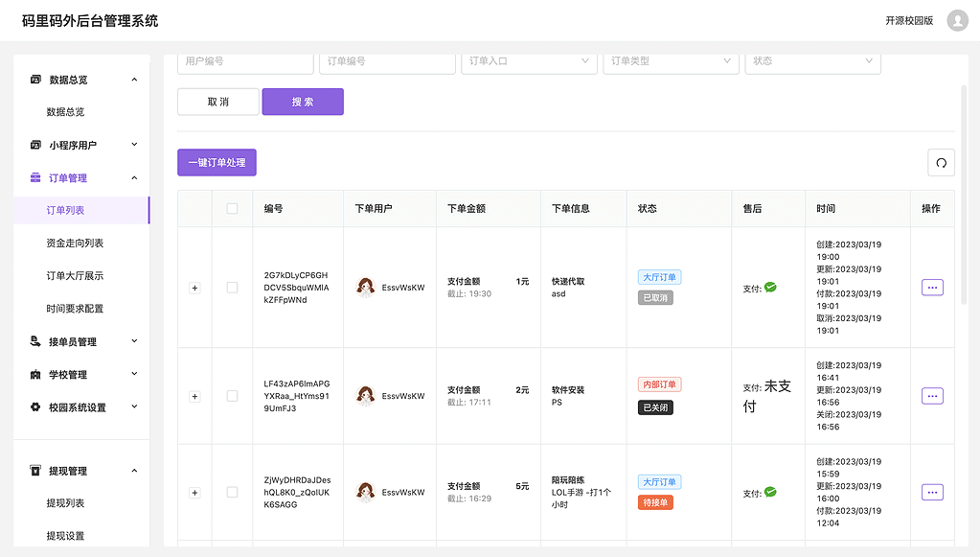Screen dimensions: 980x557
Task: Click the vertical scrollbar on right
Action: point(963,195)
